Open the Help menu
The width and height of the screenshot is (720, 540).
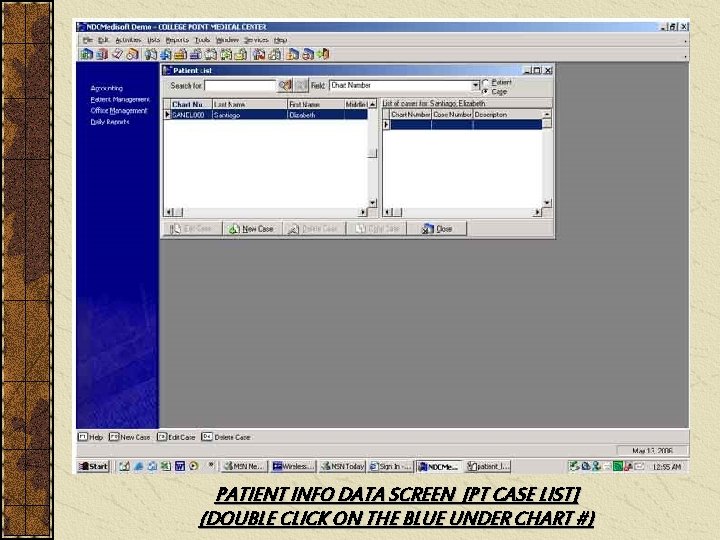(x=281, y=40)
